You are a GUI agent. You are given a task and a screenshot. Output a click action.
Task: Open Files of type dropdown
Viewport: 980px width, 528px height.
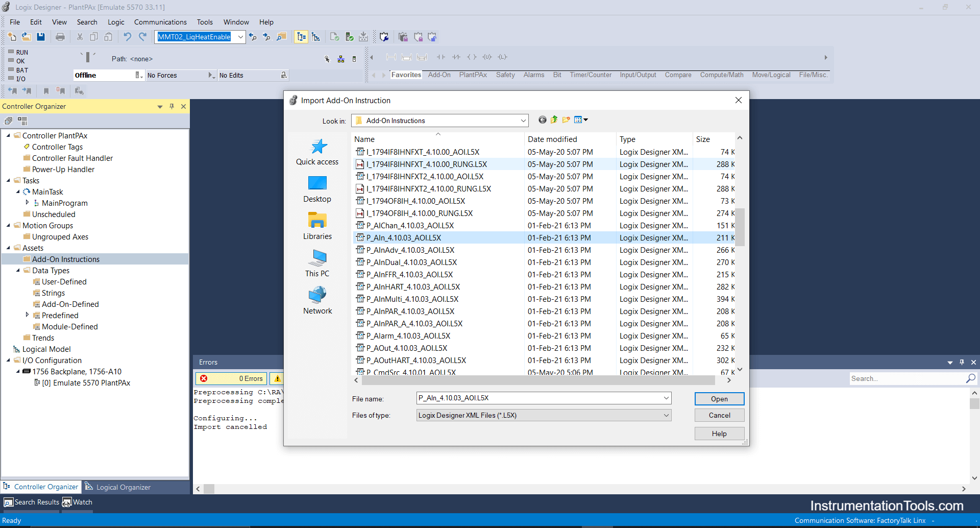tap(666, 416)
